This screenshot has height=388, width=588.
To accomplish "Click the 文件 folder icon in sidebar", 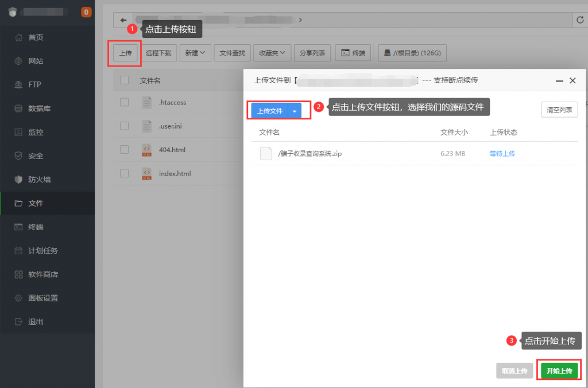I will (18, 203).
